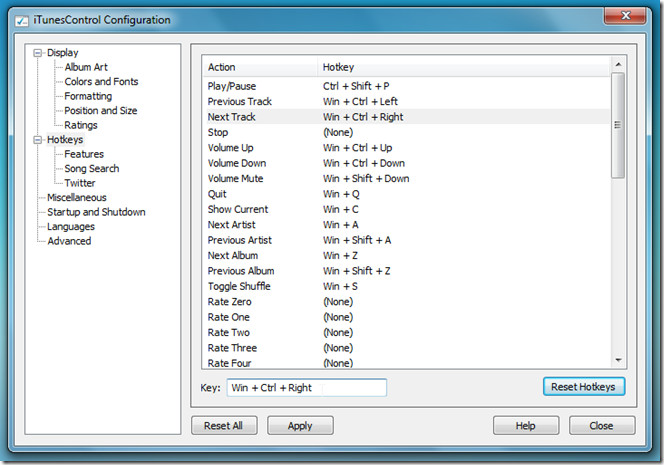Select the Formatting tree item
This screenshot has width=664, height=465.
[88, 97]
